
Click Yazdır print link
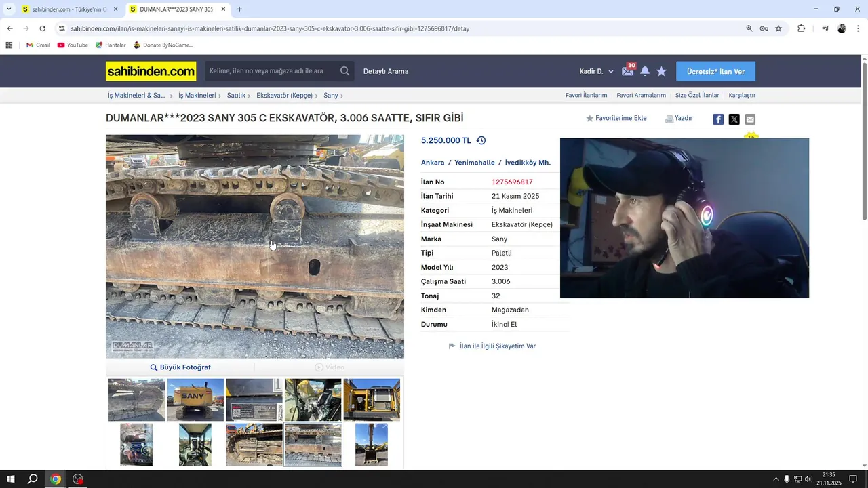679,118
